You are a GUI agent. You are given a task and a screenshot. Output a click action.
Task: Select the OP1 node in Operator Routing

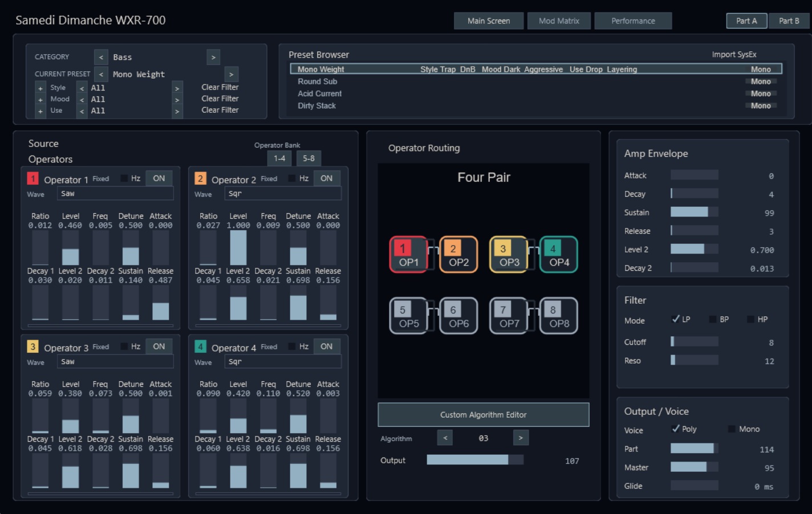(408, 255)
